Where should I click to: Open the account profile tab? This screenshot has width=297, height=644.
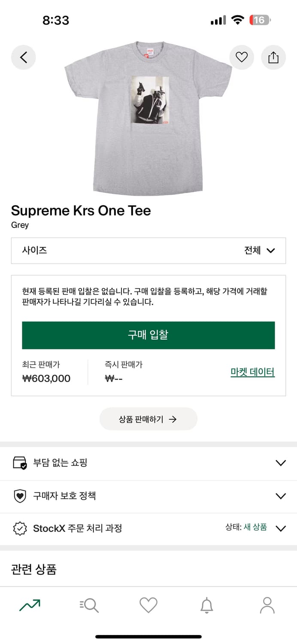267,605
